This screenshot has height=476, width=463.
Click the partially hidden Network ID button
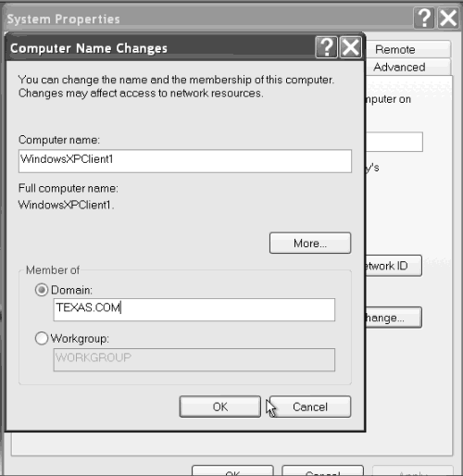(x=394, y=266)
